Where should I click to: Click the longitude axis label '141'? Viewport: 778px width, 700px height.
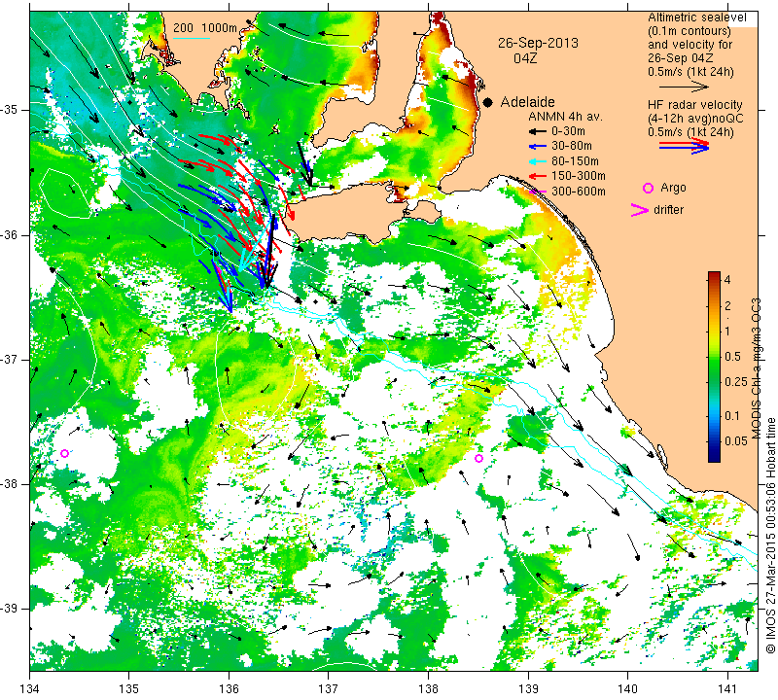[727, 689]
